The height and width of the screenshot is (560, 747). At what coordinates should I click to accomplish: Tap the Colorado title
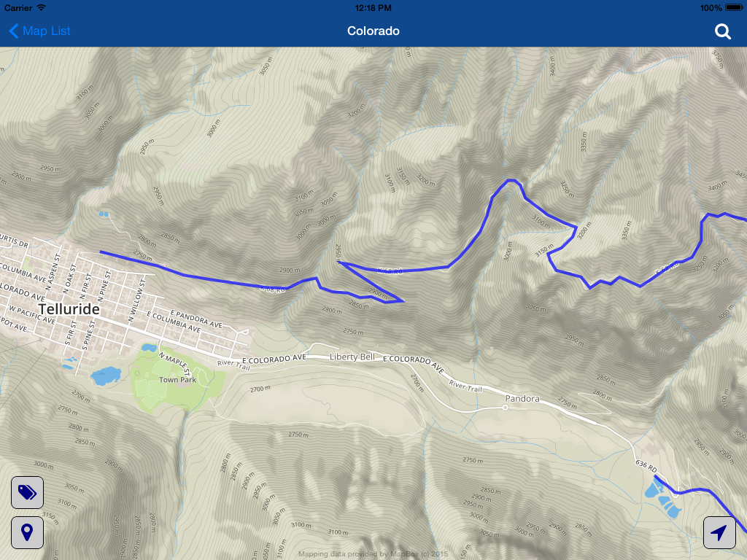coord(373,31)
